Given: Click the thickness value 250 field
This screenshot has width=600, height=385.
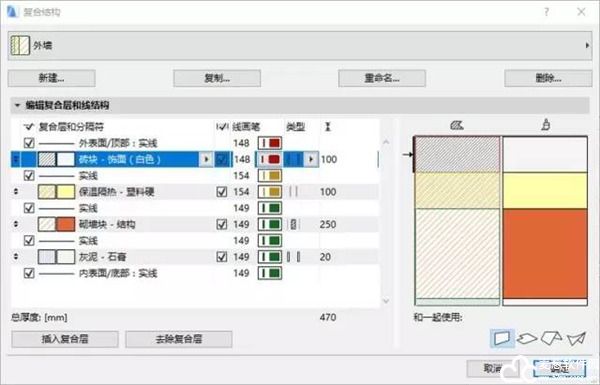Looking at the screenshot, I should (328, 224).
